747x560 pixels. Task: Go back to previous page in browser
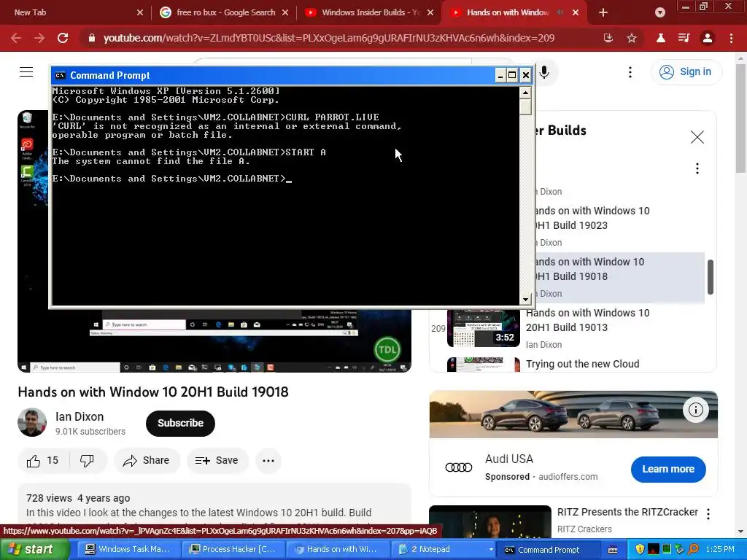pos(16,38)
